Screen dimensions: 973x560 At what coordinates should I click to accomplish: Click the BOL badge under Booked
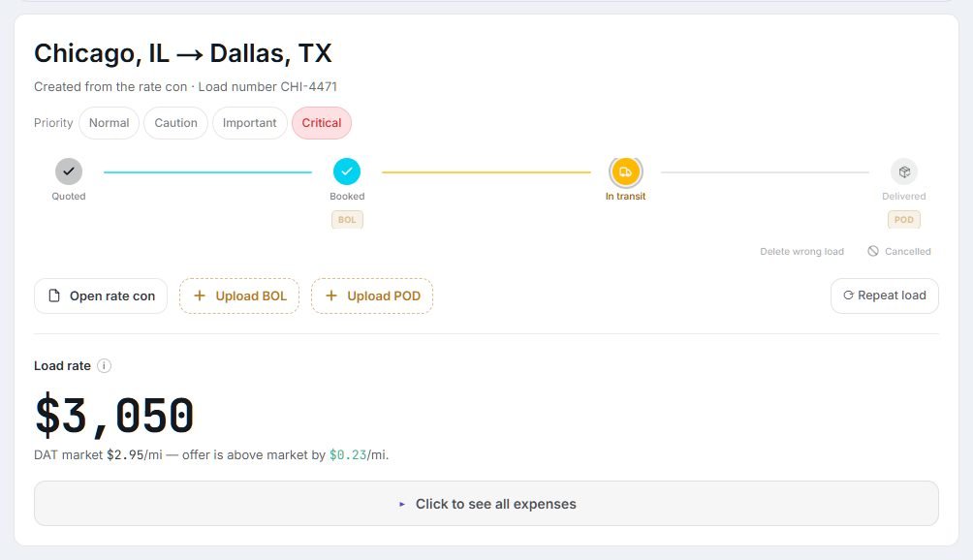347,220
